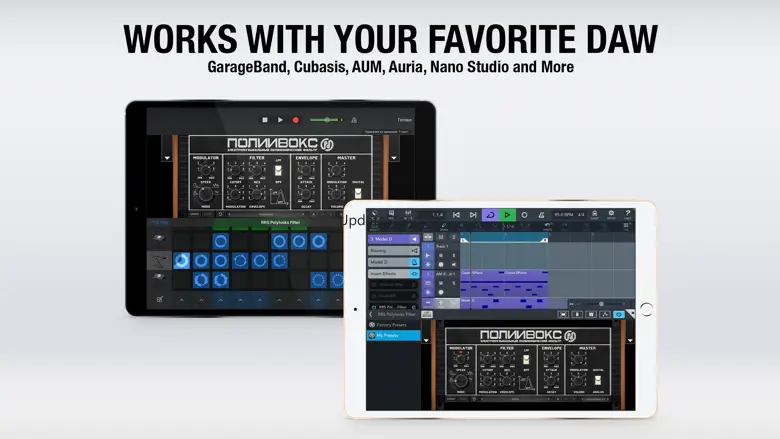Image resolution: width=780 pixels, height=439 pixels.
Task: Click keyboard icon beside RRS Polyvoks Filter header
Action: pos(427,314)
